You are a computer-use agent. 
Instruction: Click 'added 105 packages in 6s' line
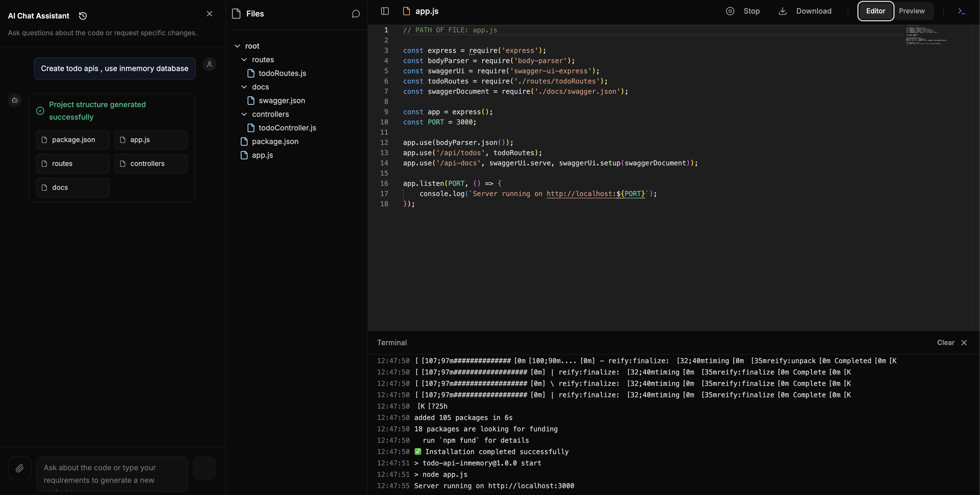pyautogui.click(x=463, y=418)
